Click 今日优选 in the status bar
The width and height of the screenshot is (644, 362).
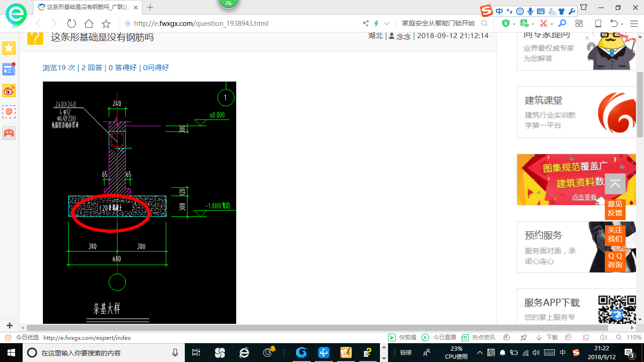(x=22, y=337)
